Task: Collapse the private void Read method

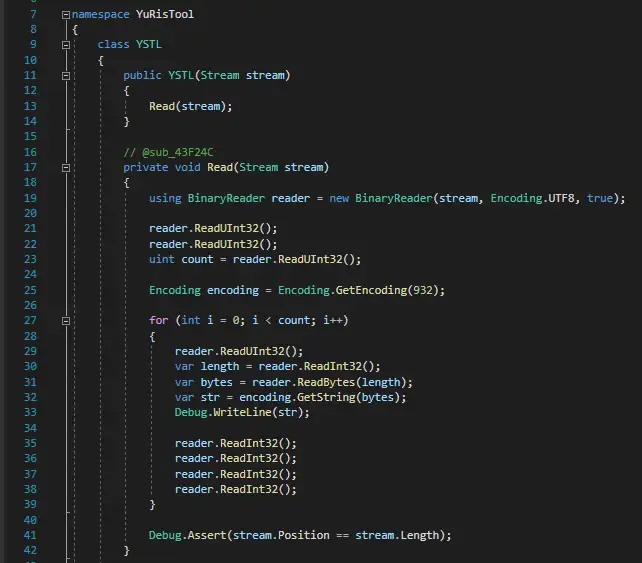Action: click(x=66, y=168)
